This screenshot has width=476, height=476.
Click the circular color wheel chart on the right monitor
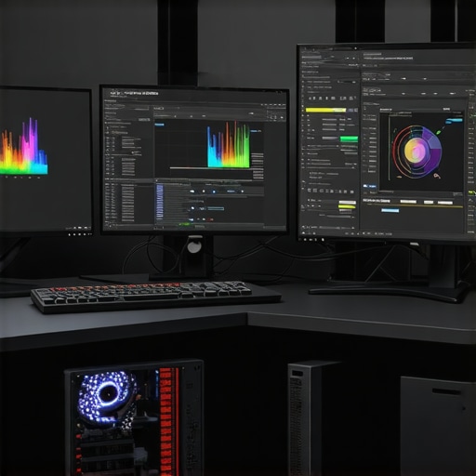point(417,151)
